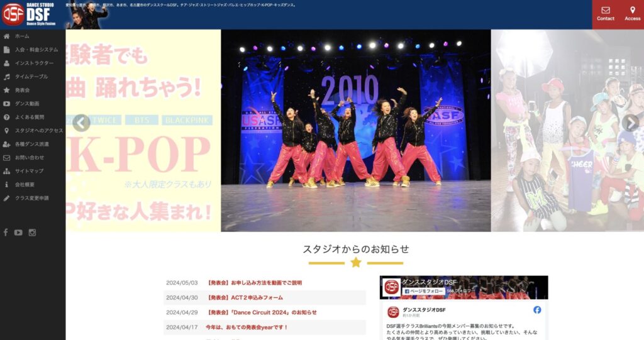Click the DSF avatar on the Facebook post
The width and height of the screenshot is (644, 340).
(393, 312)
